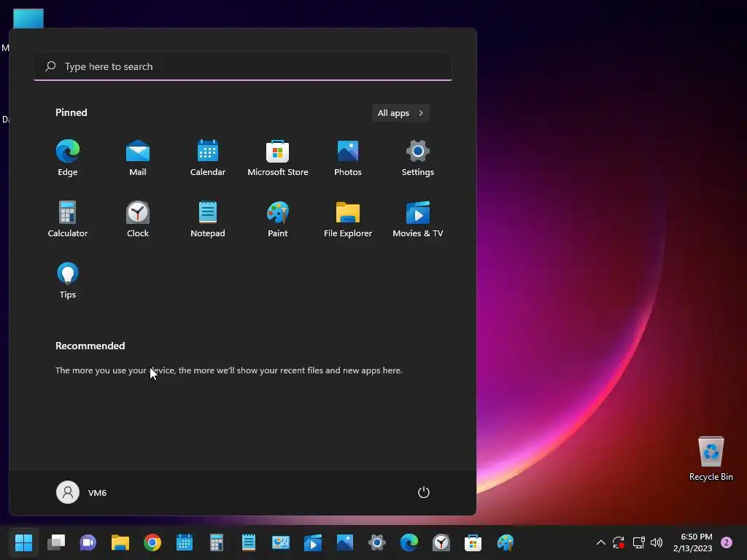Open Calendar from the taskbar
This screenshot has width=747, height=560.
click(185, 542)
